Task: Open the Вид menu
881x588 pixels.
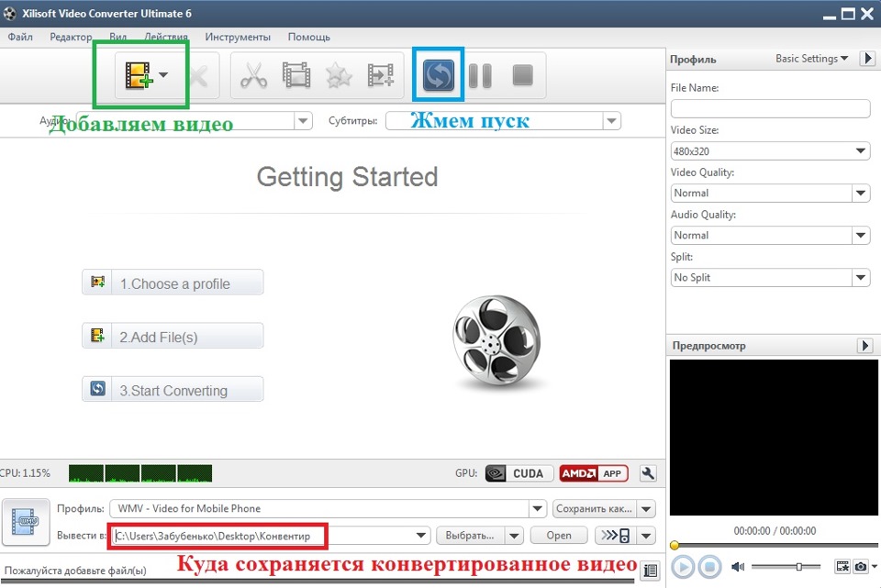Action: 117,37
